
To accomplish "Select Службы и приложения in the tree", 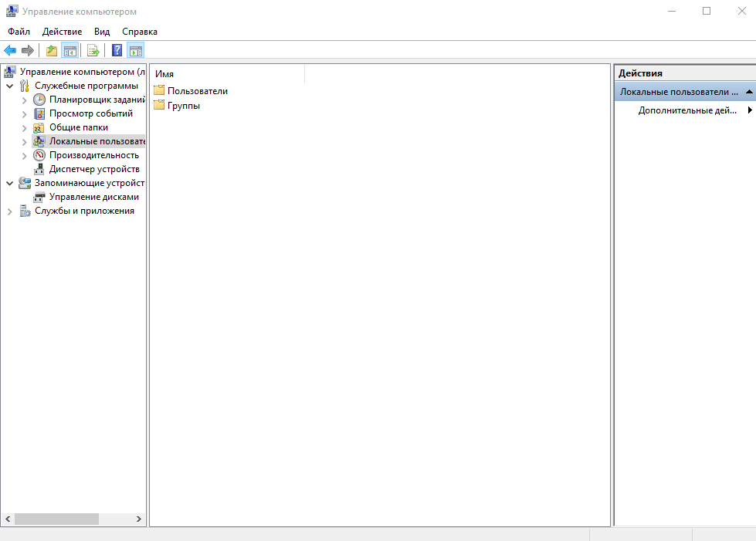I will 84,211.
